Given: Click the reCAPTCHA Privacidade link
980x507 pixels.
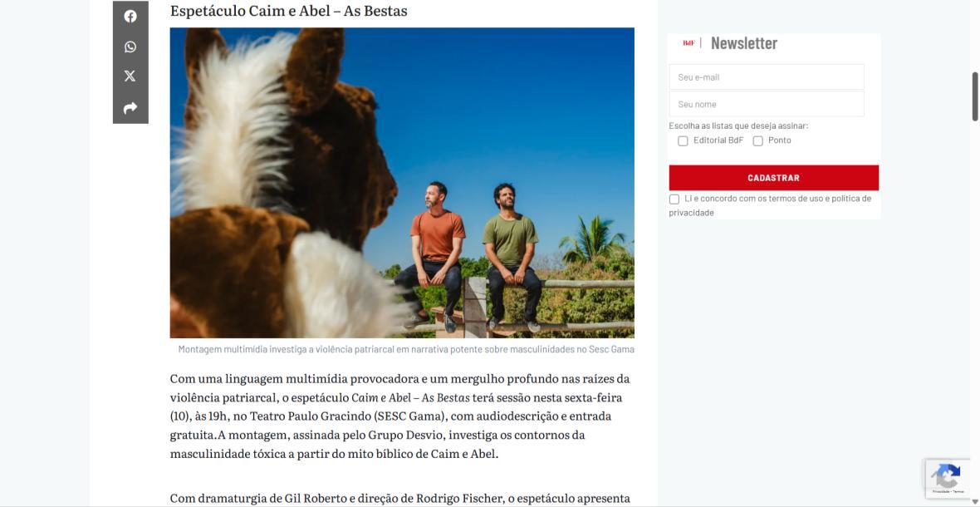Looking at the screenshot, I should point(941,492).
